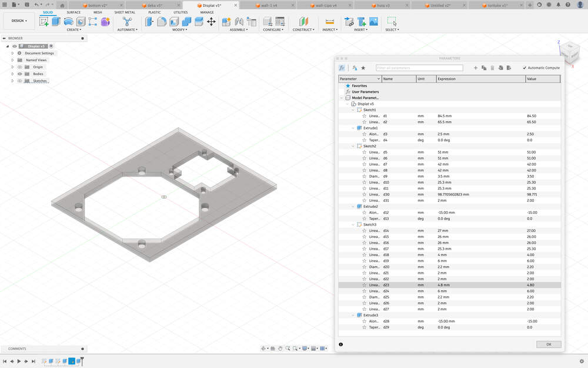This screenshot has width=588, height=368.
Task: Switch to the Utilities ribbon tab
Action: tap(181, 12)
